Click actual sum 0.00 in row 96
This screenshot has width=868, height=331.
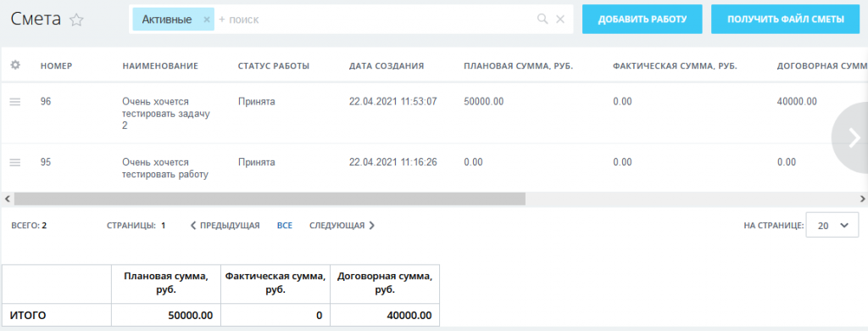point(623,102)
